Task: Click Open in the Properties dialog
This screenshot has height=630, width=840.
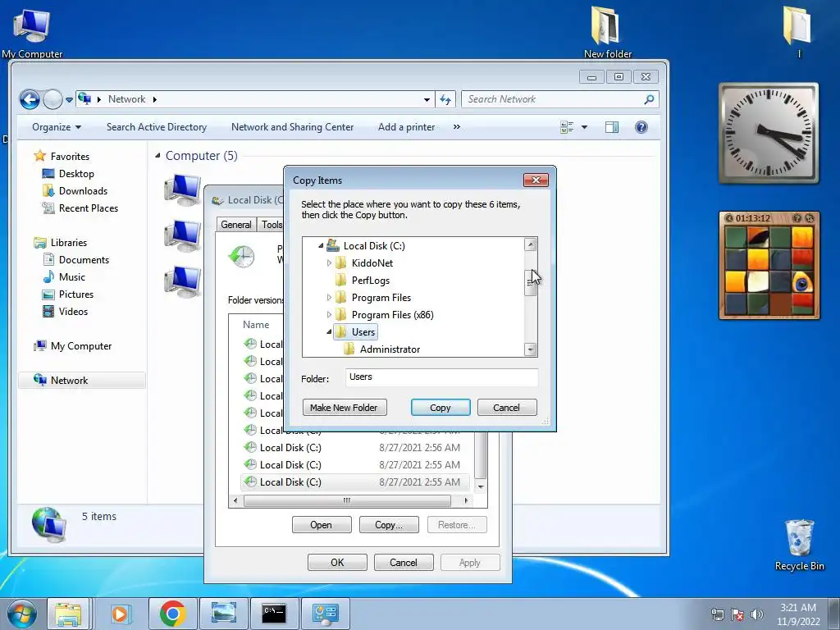Action: pos(321,525)
